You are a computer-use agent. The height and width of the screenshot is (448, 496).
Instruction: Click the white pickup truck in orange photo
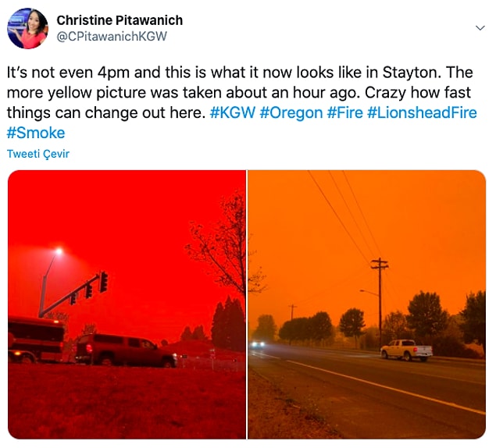point(406,350)
